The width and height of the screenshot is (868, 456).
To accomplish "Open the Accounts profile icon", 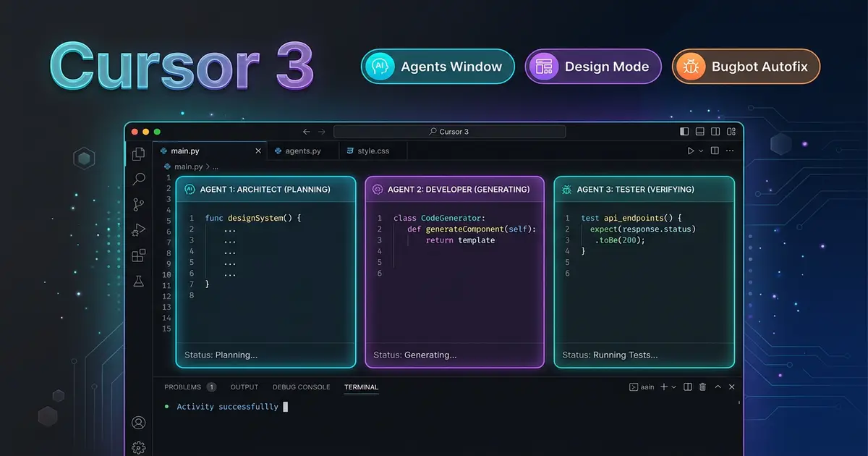I will [139, 423].
